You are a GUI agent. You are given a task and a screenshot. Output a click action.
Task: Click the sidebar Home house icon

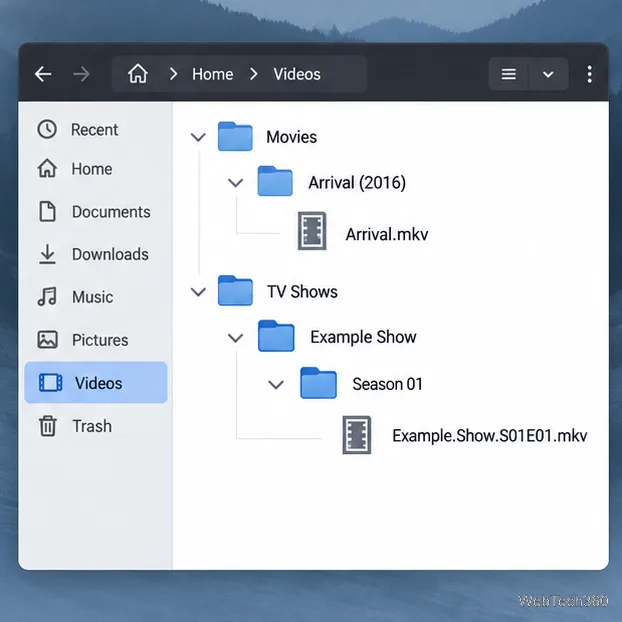point(47,168)
